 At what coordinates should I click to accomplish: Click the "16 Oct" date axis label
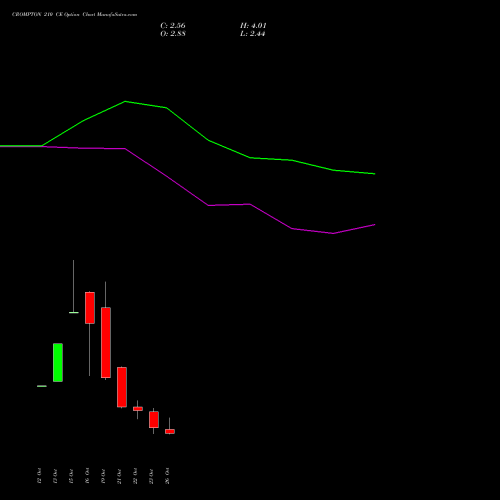pos(87,476)
